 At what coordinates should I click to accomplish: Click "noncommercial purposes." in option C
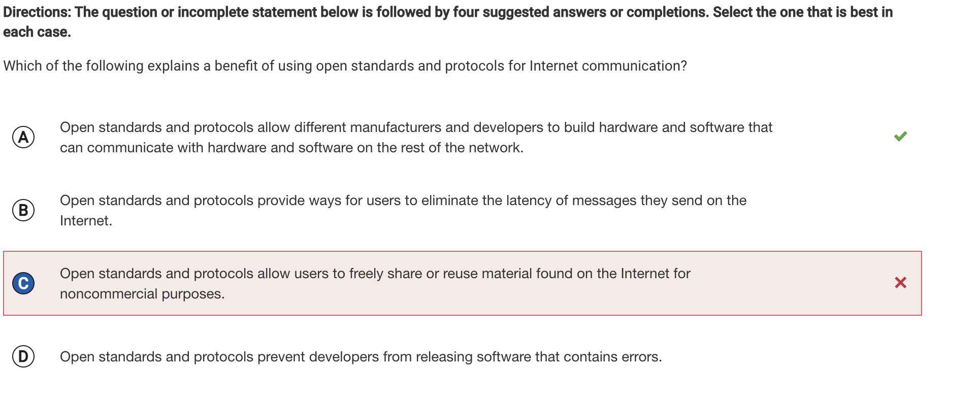click(142, 294)
